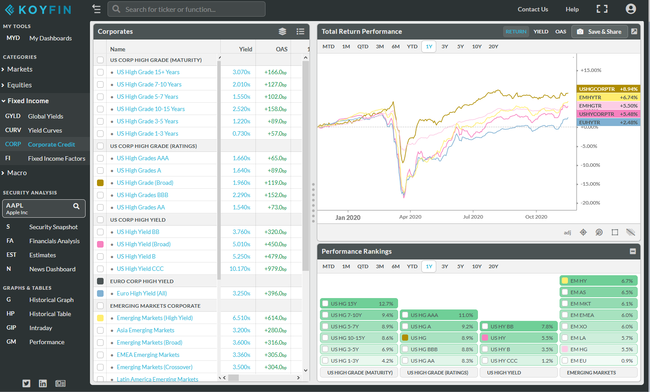Click the search magnifier icon in top bar
This screenshot has width=650, height=392.
116,9
